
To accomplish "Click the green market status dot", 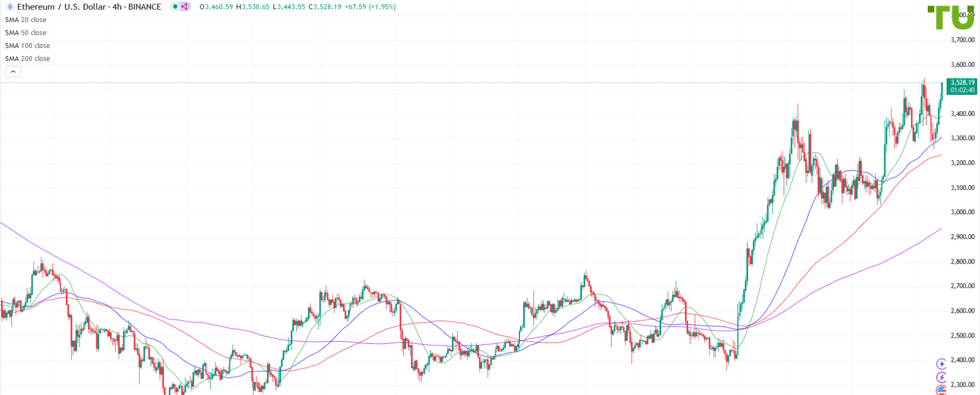I will [175, 7].
